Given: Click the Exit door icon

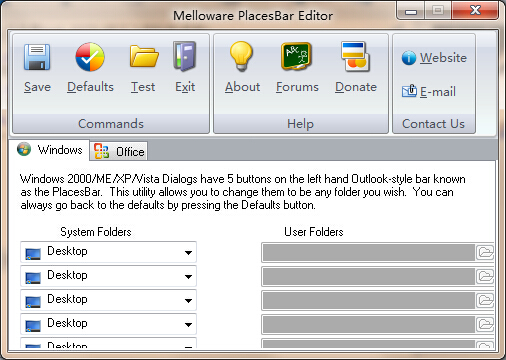Looking at the screenshot, I should coord(184,56).
